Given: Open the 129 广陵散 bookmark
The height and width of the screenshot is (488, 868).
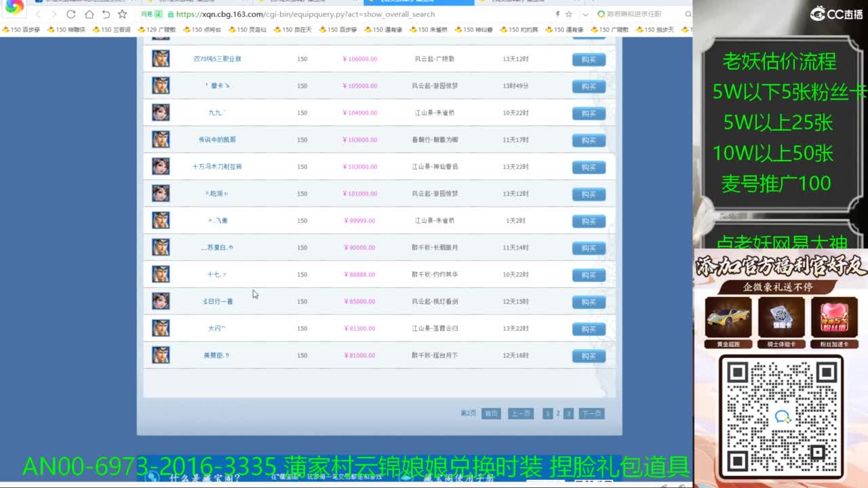Looking at the screenshot, I should [x=157, y=30].
